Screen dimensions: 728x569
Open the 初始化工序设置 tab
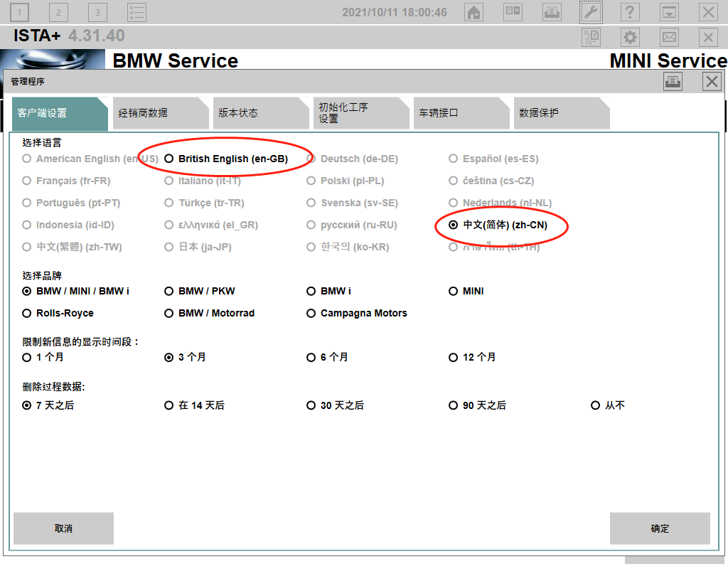click(360, 113)
